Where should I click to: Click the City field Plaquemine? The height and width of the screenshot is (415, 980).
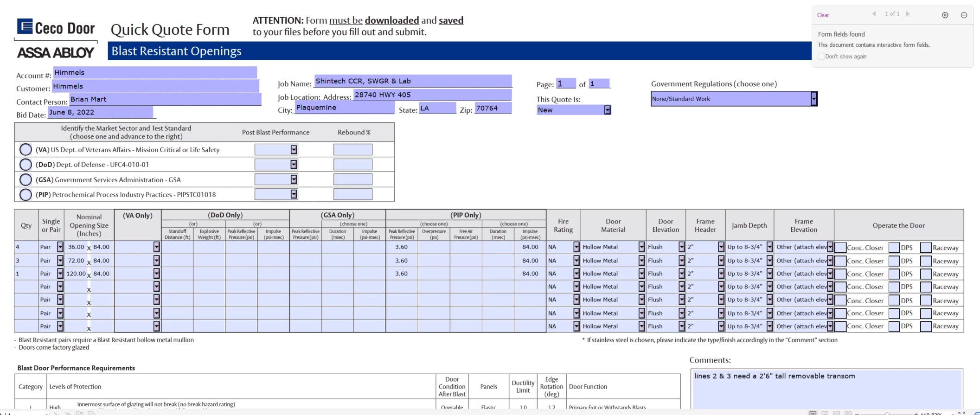(345, 108)
